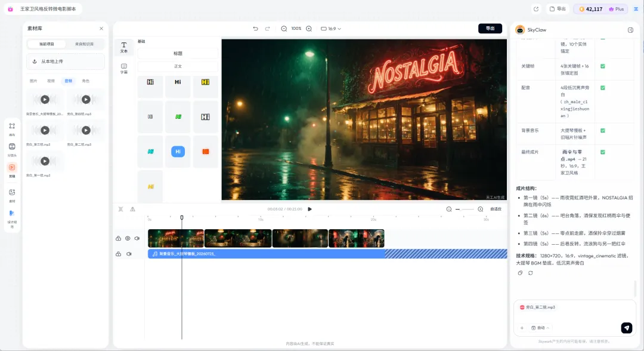Open the 字幕 subtitle panel icon
Screen dimensions: 644x351
point(123,68)
